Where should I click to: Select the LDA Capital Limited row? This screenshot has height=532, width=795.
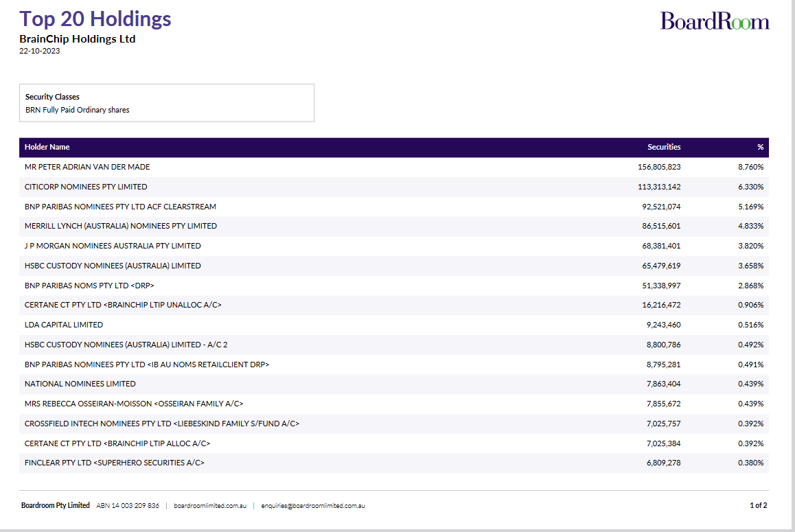64,325
